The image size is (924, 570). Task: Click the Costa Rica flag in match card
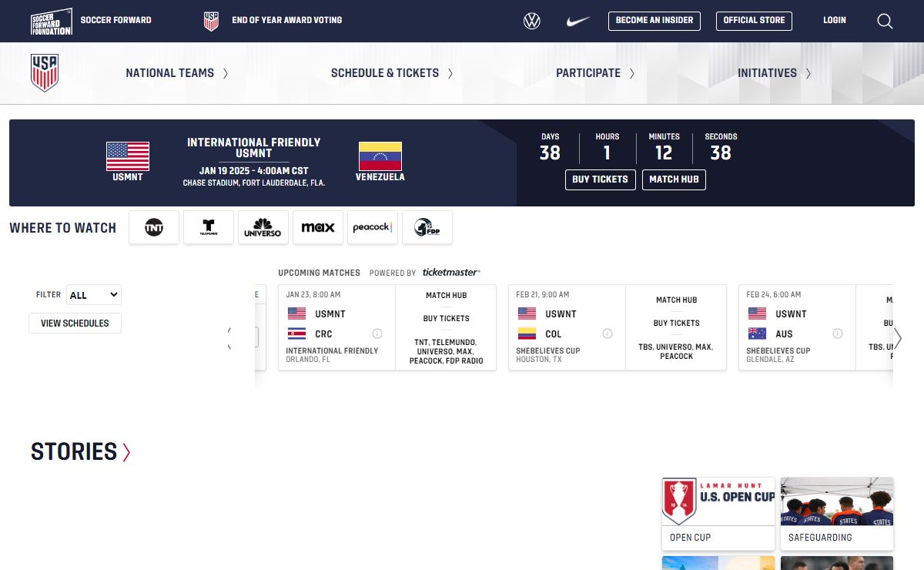(x=296, y=334)
